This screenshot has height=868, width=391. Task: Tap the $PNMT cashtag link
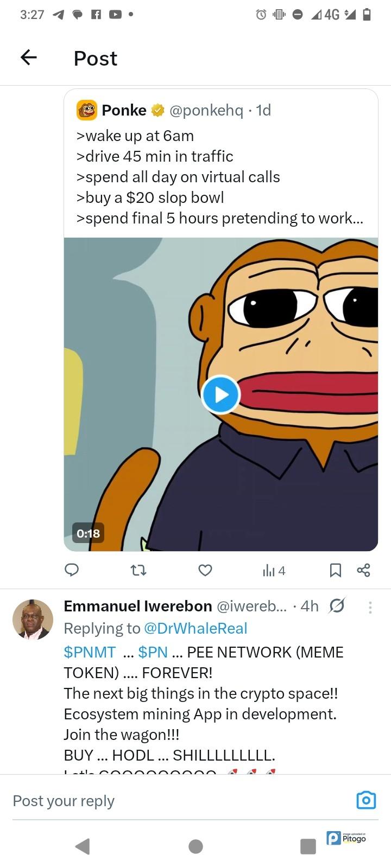[x=90, y=652]
